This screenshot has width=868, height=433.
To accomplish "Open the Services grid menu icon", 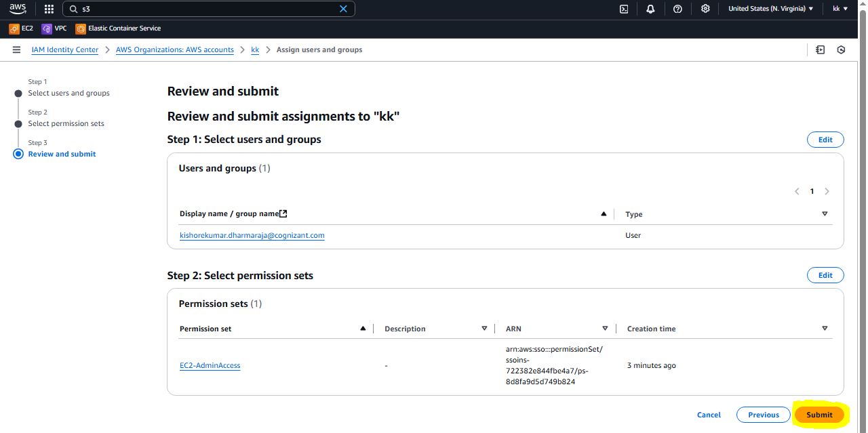I will [49, 9].
